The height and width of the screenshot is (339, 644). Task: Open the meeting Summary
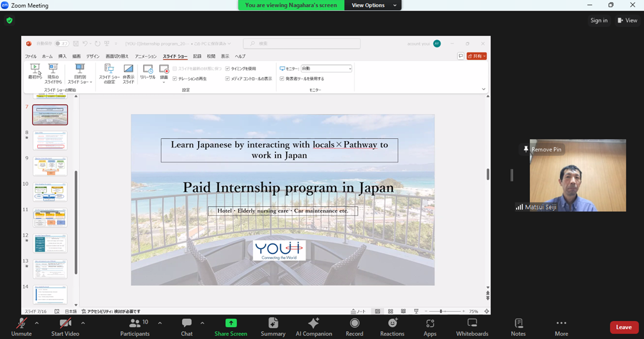[272, 327]
